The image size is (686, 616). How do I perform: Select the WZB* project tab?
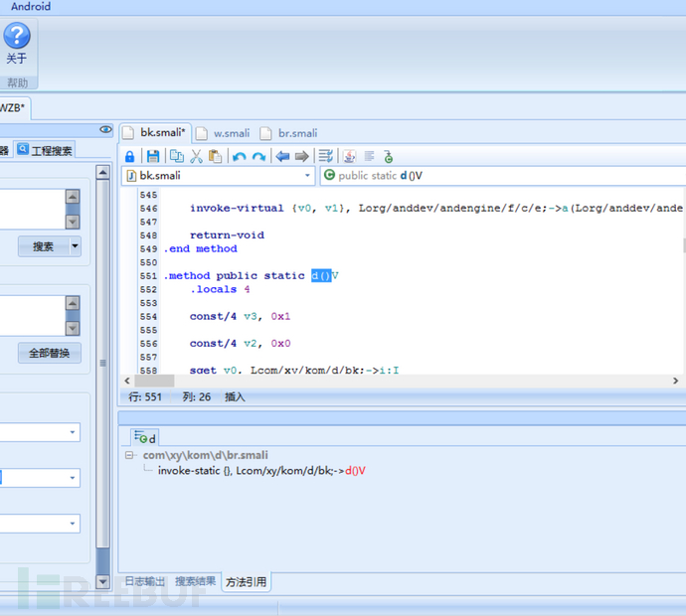tap(13, 108)
